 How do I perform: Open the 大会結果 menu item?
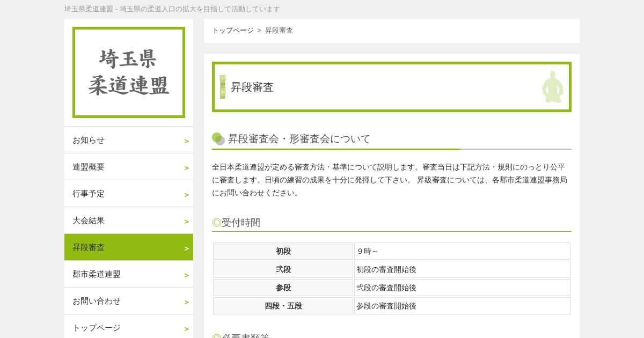(x=129, y=221)
